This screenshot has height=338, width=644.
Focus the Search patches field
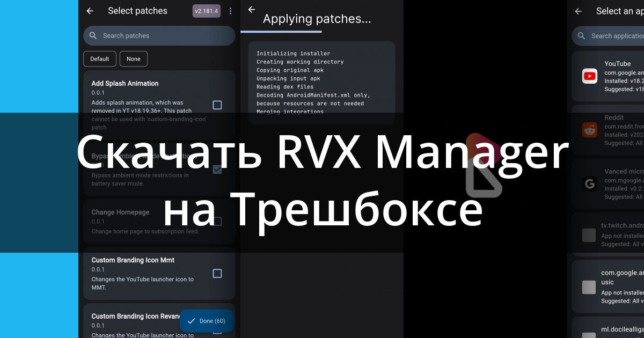point(159,36)
